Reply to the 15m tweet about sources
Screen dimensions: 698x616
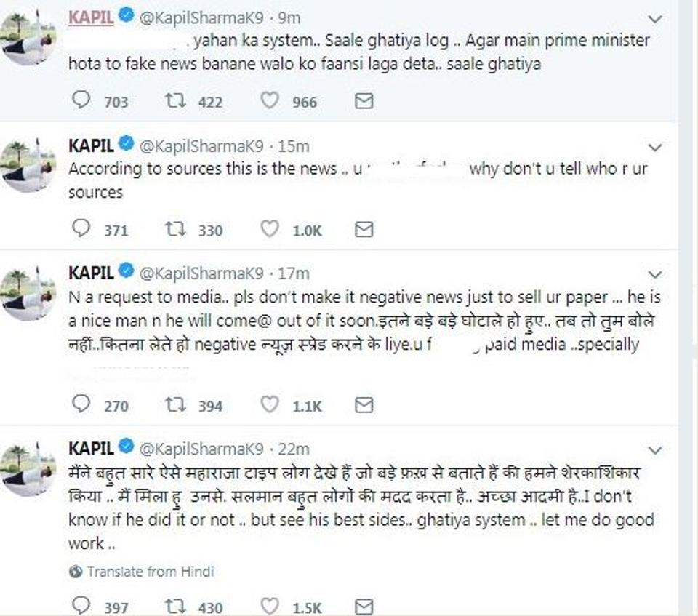point(81,228)
